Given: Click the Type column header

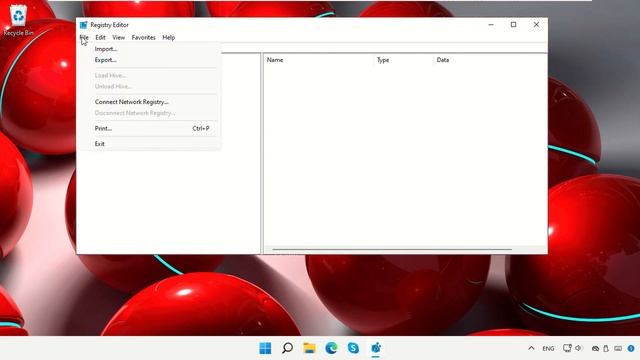Looking at the screenshot, I should (403, 60).
